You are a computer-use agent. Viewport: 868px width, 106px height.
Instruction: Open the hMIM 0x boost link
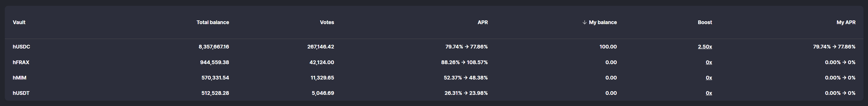pyautogui.click(x=709, y=78)
